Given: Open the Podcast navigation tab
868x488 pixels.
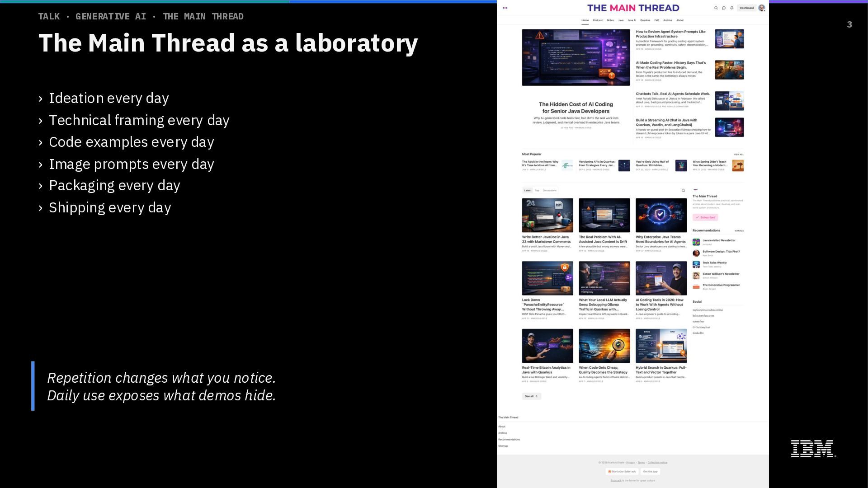Looking at the screenshot, I should click(x=598, y=20).
